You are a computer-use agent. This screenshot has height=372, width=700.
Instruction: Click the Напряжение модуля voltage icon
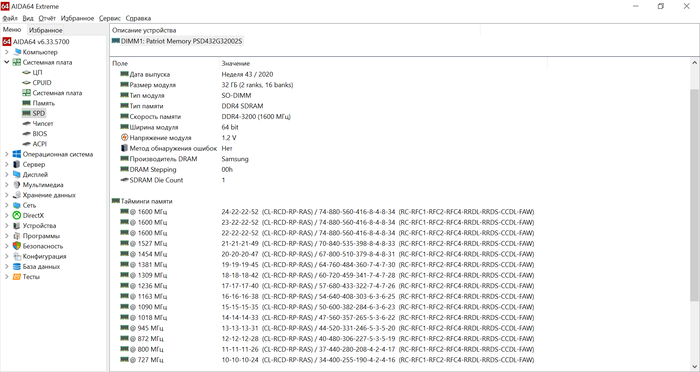[x=125, y=138]
